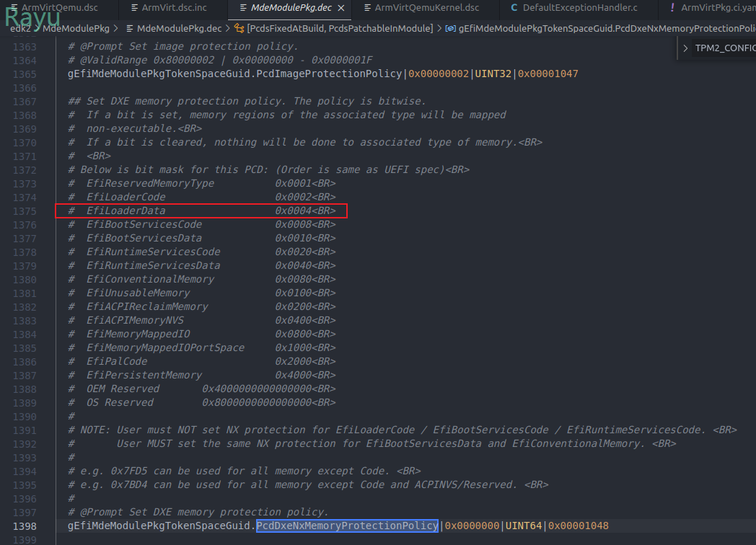Click the 0x7FD5 example comment line
This screenshot has width=756, height=545.
[x=245, y=471]
